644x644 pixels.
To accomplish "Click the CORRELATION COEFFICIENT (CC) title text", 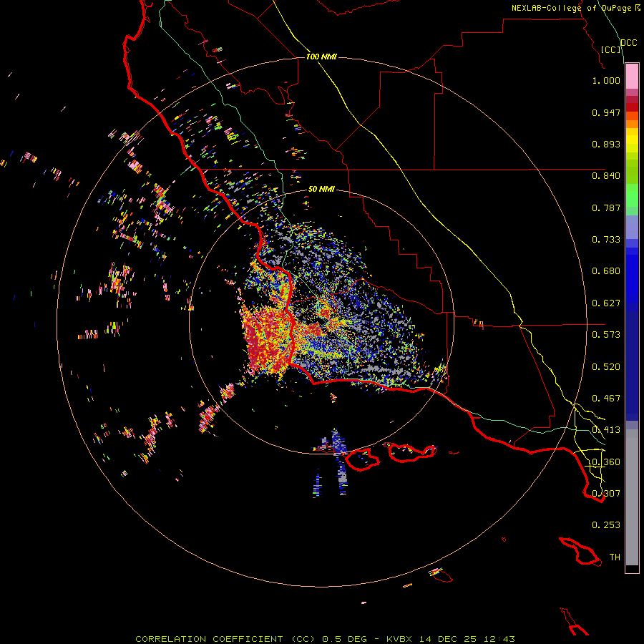I will (225, 639).
